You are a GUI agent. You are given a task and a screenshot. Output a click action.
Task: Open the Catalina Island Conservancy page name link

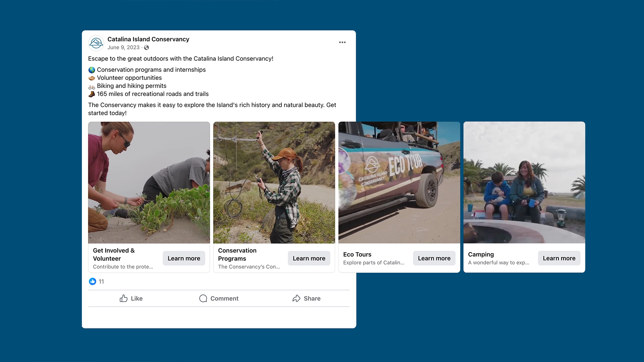coord(148,39)
